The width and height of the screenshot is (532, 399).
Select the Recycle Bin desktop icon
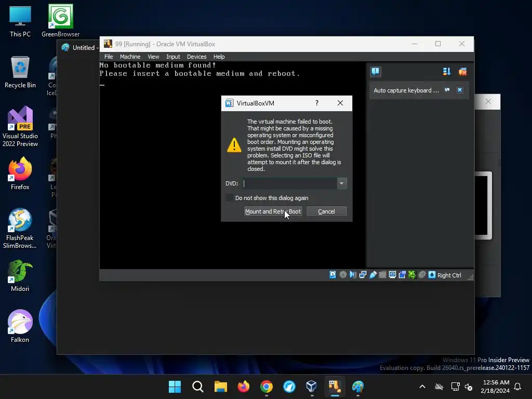coord(20,72)
